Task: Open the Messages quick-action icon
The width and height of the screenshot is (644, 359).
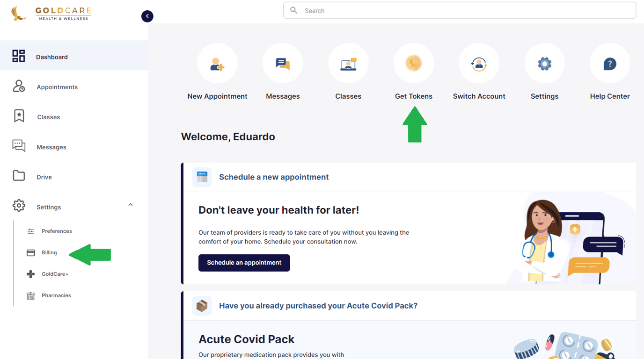Action: tap(283, 64)
